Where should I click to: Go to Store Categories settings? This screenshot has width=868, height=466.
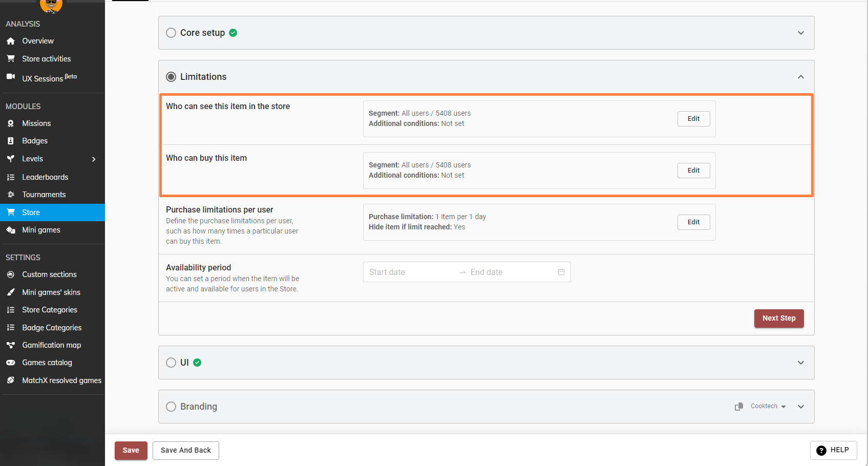coord(50,310)
